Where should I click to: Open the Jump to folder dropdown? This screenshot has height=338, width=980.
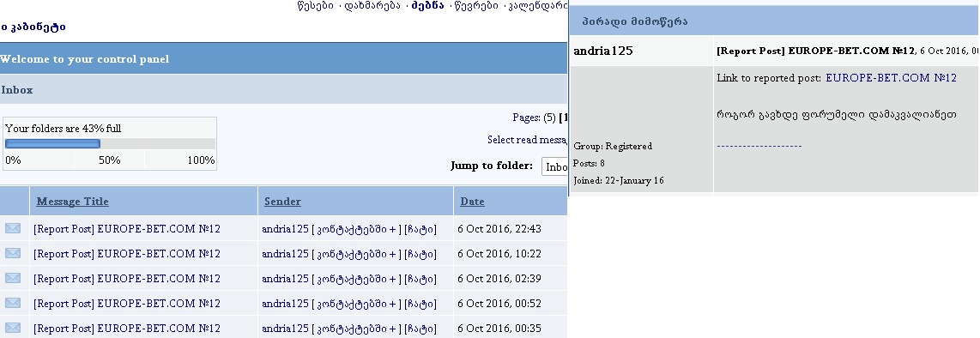click(x=554, y=166)
